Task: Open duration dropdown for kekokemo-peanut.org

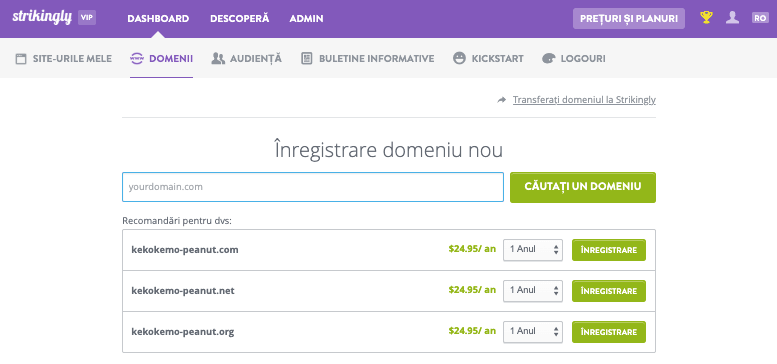Action: point(533,332)
